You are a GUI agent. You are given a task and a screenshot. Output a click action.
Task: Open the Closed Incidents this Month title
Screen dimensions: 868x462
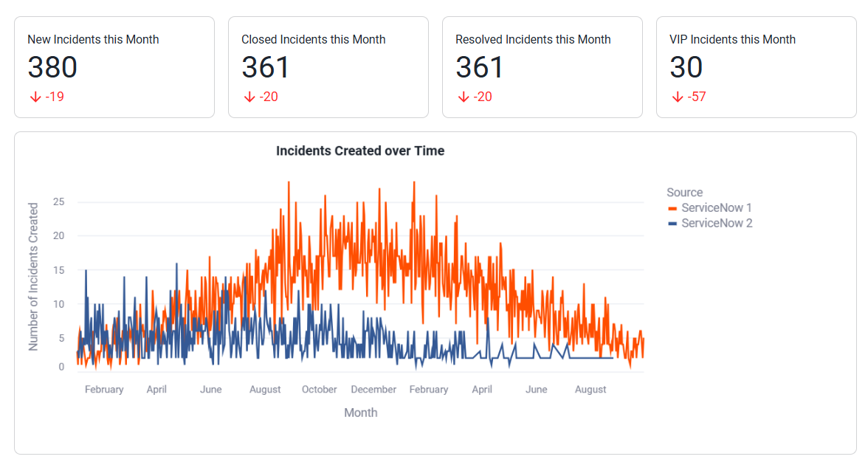click(313, 40)
